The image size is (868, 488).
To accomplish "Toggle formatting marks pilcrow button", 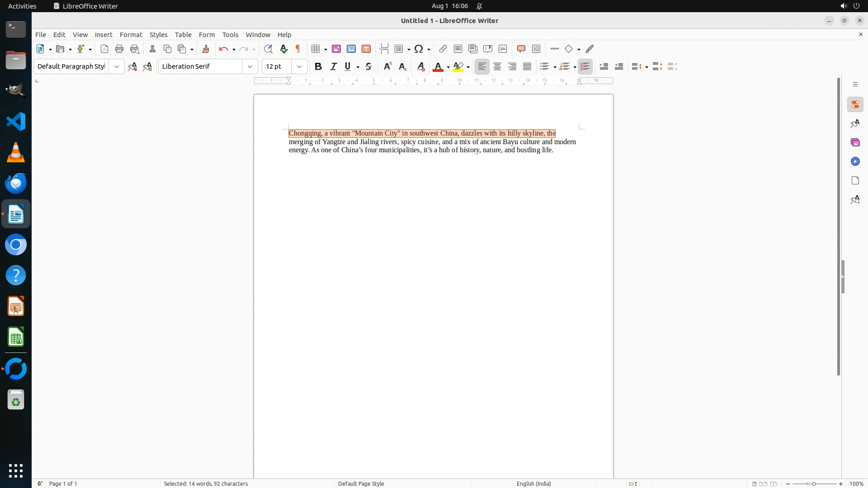I will (298, 49).
